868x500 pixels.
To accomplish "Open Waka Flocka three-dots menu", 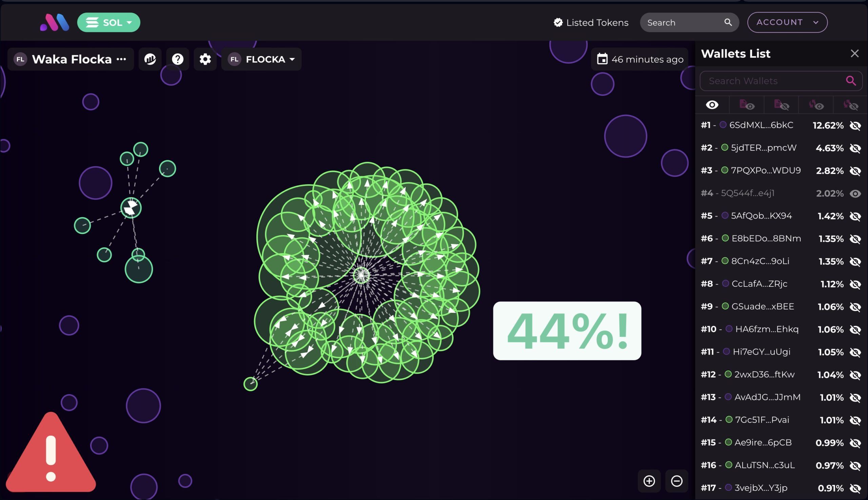I will (x=121, y=59).
